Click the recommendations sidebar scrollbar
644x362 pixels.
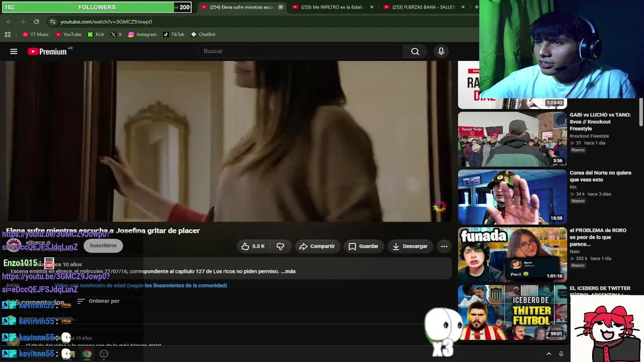click(x=641, y=112)
